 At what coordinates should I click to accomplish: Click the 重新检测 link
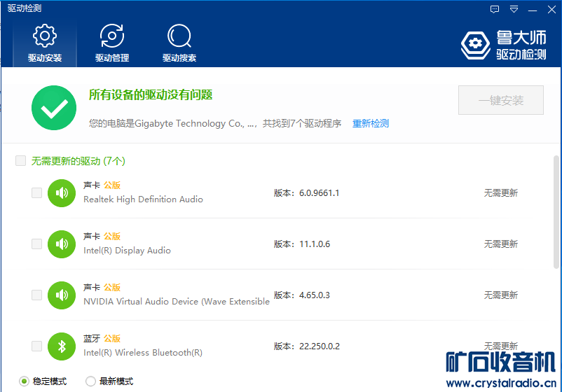(x=371, y=123)
